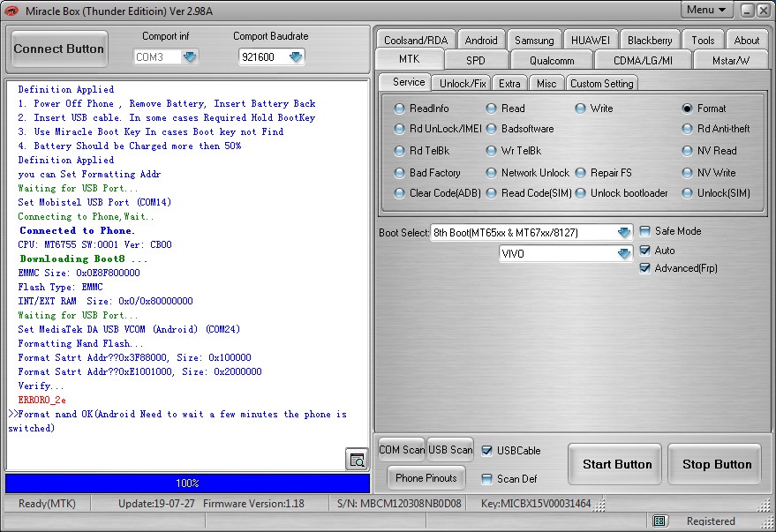776x532 pixels.
Task: Enable the Safe Mode checkbox
Action: (644, 231)
